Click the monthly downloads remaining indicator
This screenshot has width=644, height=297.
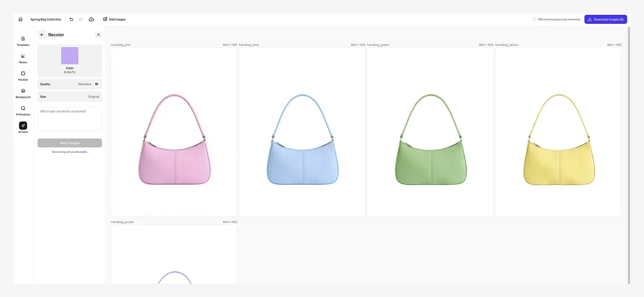556,19
